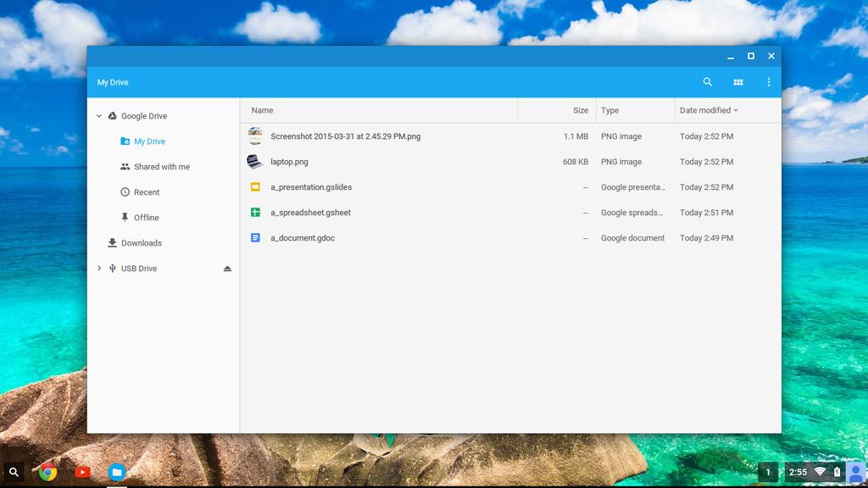Open Shared with me
868x488 pixels.
coord(162,167)
